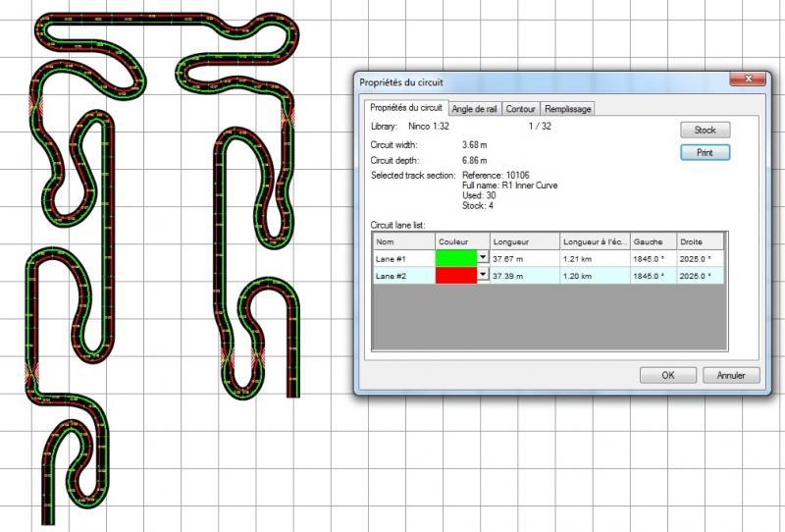
Task: Cancel with the Annuler button
Action: coord(731,375)
